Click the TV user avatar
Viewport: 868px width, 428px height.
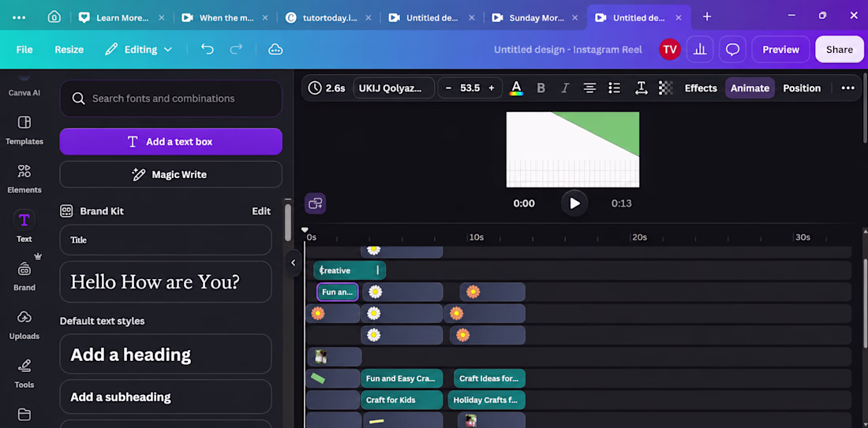coord(670,49)
